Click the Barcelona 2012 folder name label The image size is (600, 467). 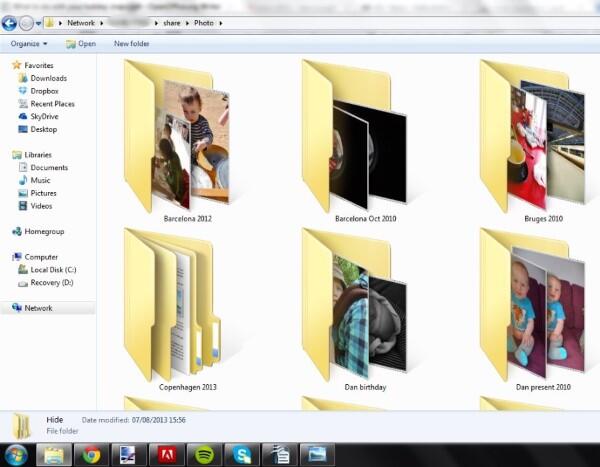(188, 219)
